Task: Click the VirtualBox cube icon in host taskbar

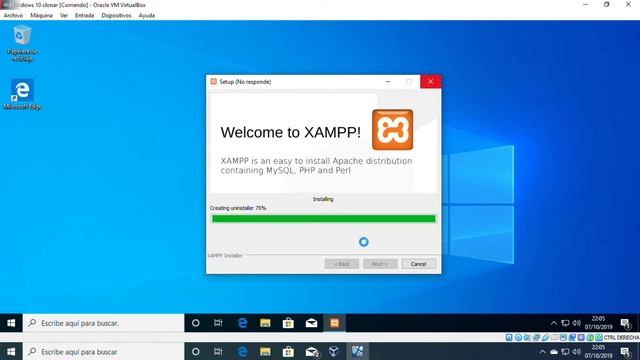Action: [x=334, y=351]
